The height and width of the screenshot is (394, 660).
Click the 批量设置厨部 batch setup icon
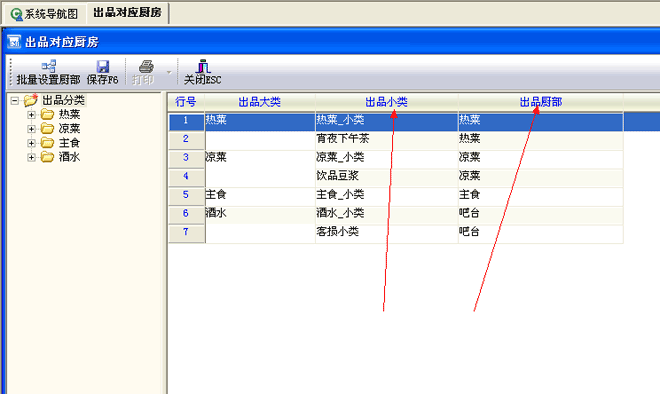[x=48, y=66]
